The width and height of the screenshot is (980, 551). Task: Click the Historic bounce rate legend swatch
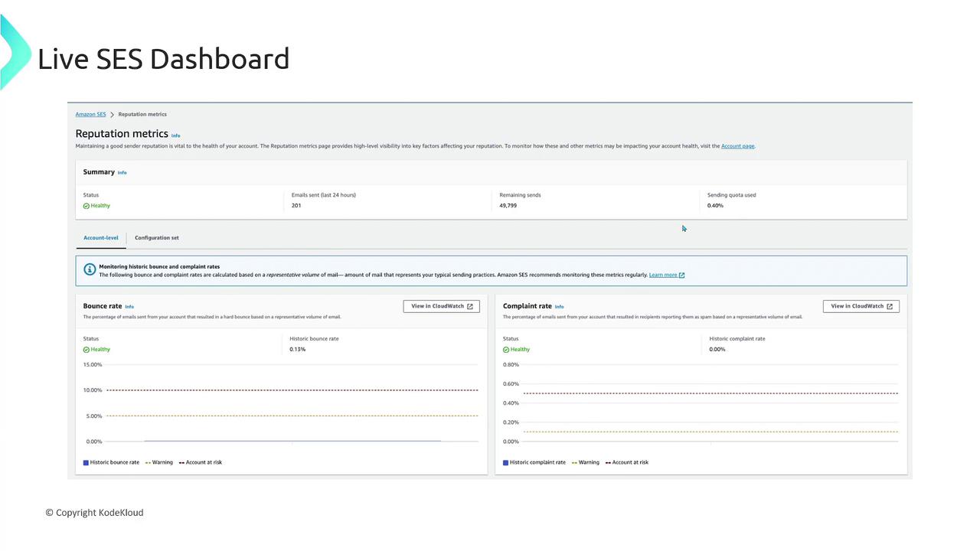point(86,463)
